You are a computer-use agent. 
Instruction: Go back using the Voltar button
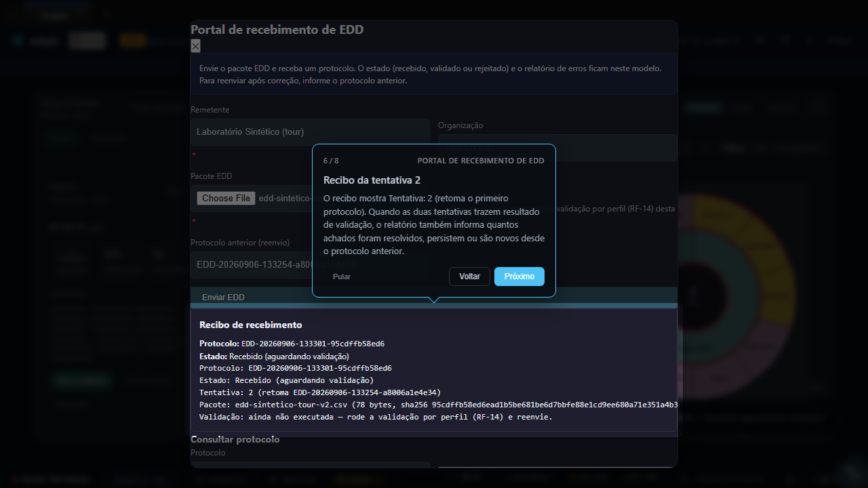[469, 277]
